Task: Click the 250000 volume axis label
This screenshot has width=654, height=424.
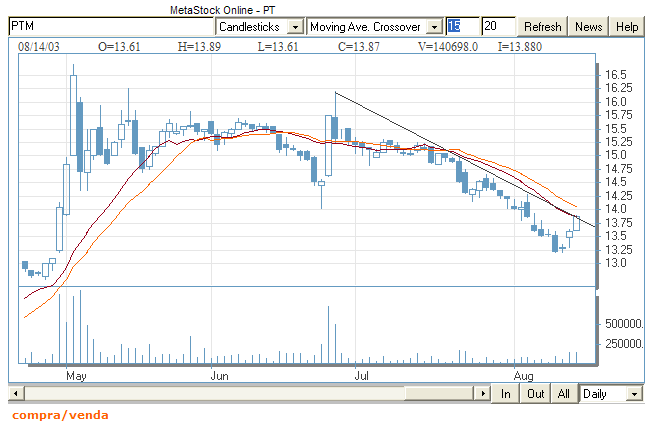Action: (x=624, y=344)
